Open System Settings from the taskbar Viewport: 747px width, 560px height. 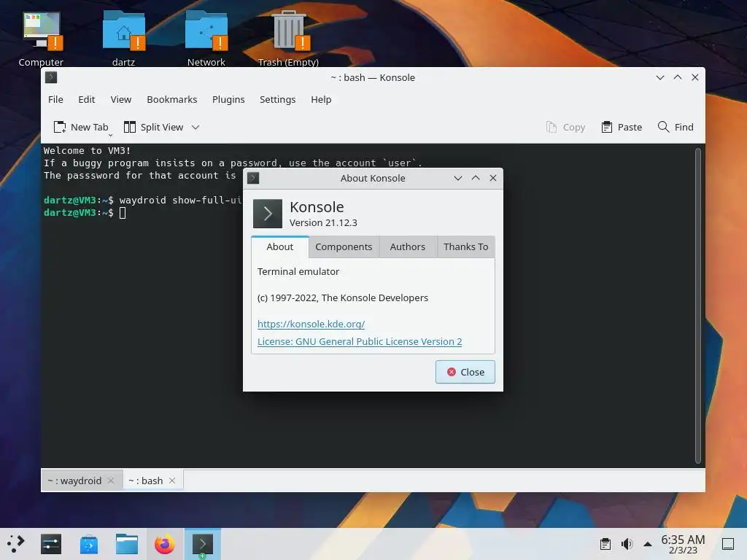coord(51,544)
